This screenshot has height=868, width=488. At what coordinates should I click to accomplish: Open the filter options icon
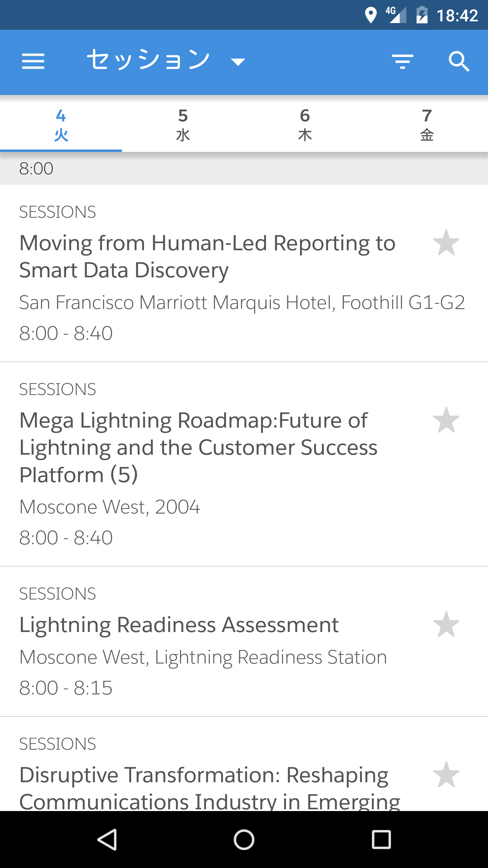pyautogui.click(x=402, y=61)
